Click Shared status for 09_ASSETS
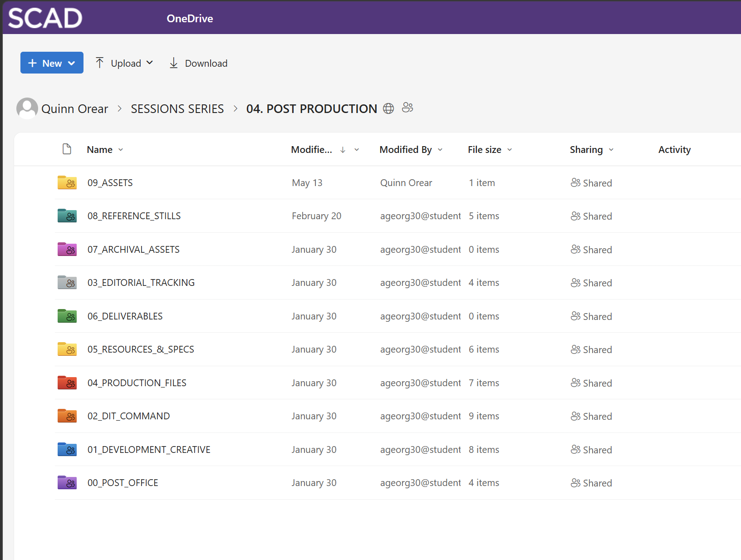The image size is (741, 560). (x=591, y=183)
